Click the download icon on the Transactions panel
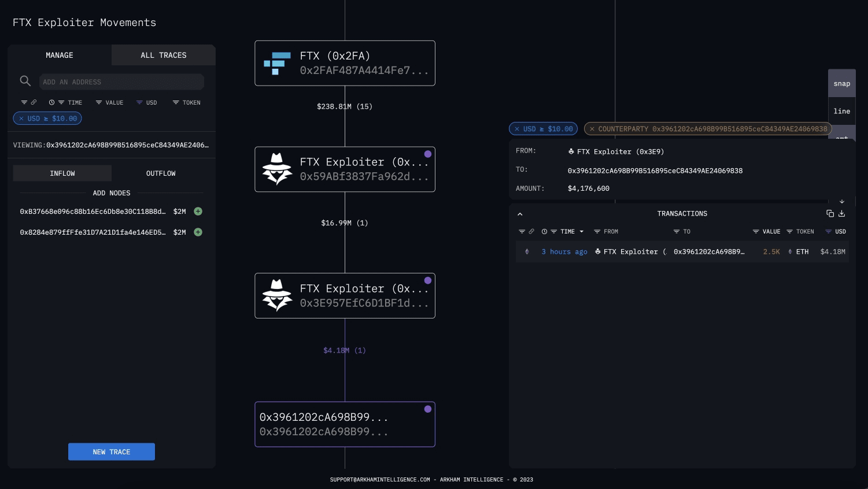This screenshot has height=489, width=868. 842,213
